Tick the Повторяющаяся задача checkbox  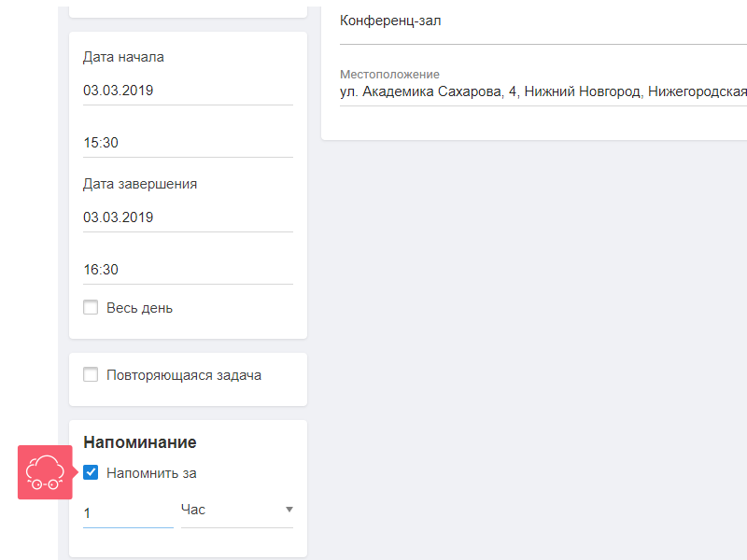coord(91,374)
